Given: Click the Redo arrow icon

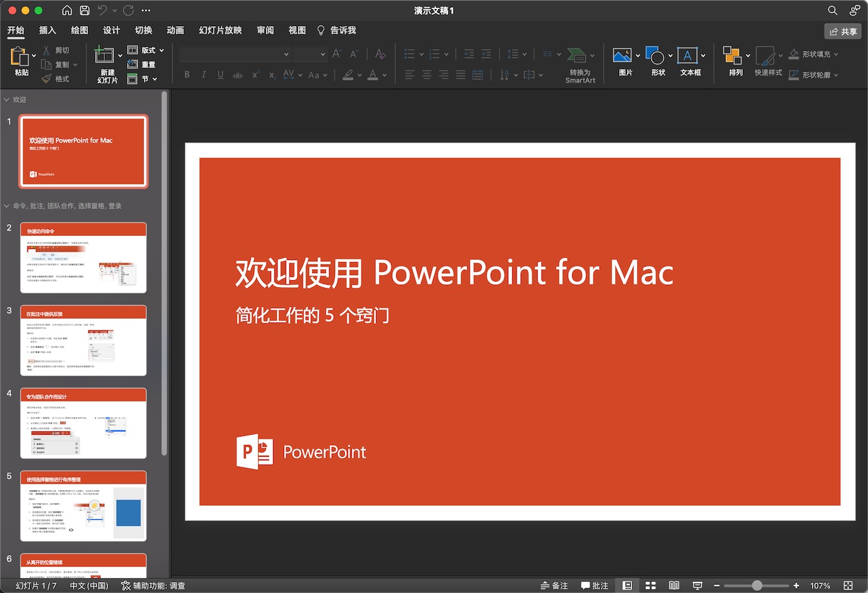Looking at the screenshot, I should coord(128,10).
